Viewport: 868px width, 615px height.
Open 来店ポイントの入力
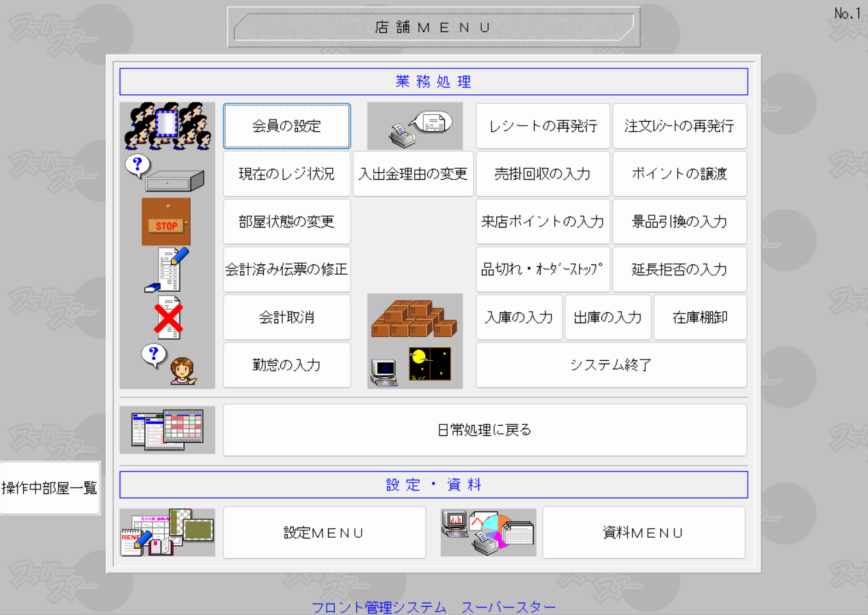(x=543, y=221)
